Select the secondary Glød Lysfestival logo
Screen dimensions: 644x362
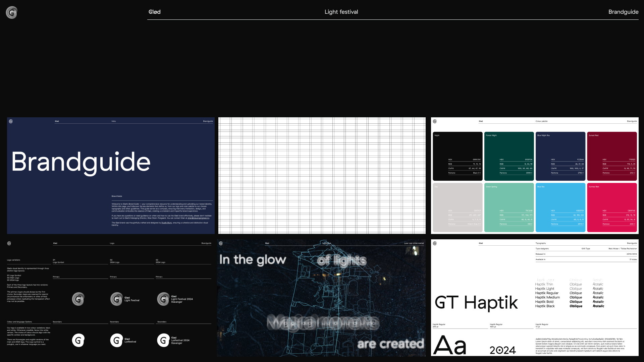click(x=123, y=341)
